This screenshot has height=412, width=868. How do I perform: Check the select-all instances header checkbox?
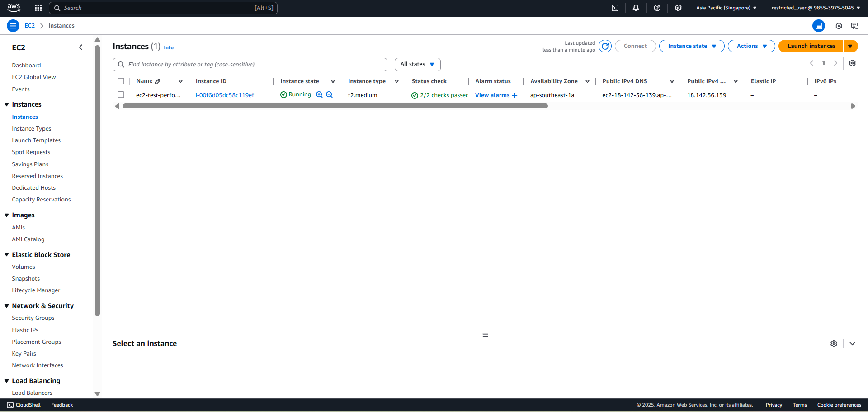pyautogui.click(x=121, y=81)
